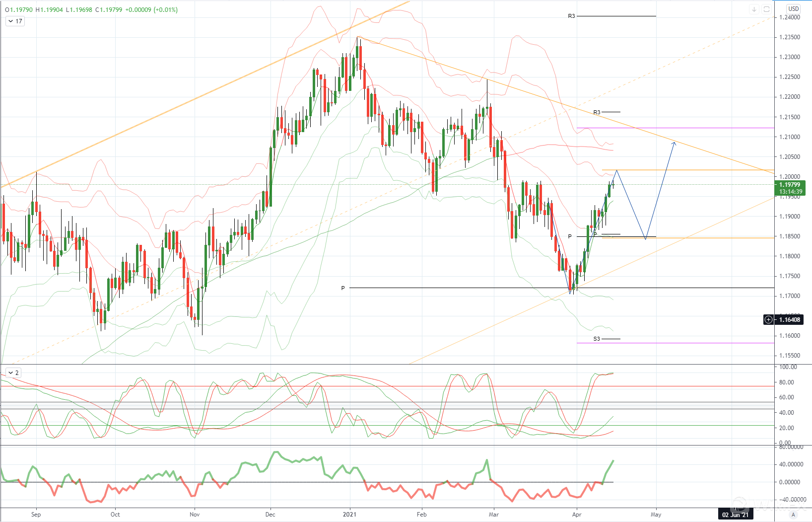Click the 1.20500 price scale label

pyautogui.click(x=790, y=157)
